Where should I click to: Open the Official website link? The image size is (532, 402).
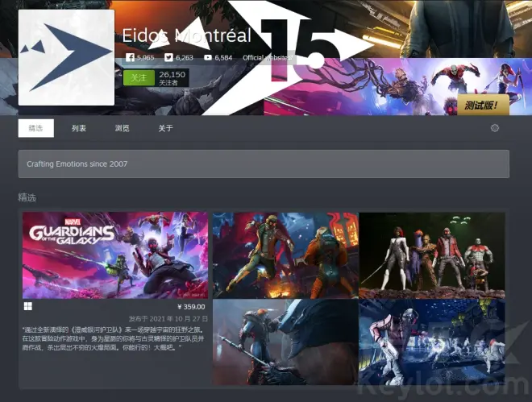click(x=267, y=58)
